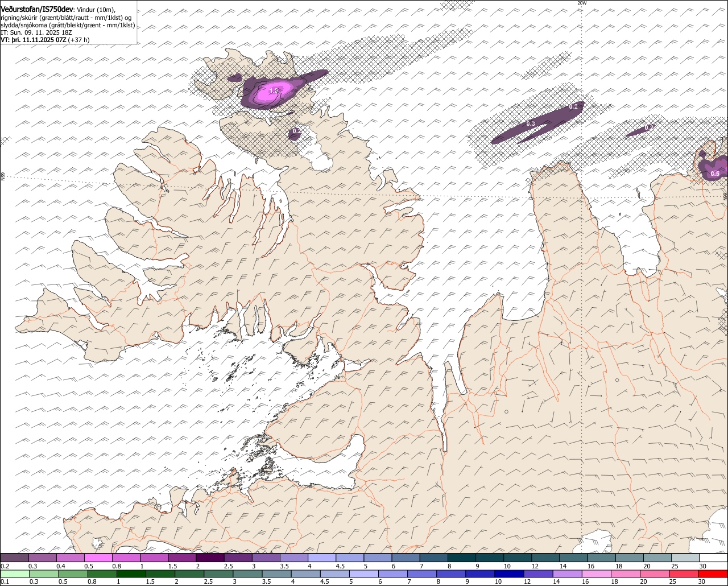The image size is (728, 586).
Task: Click the indigo 12 rain scale swatch
Action: click(x=538, y=573)
